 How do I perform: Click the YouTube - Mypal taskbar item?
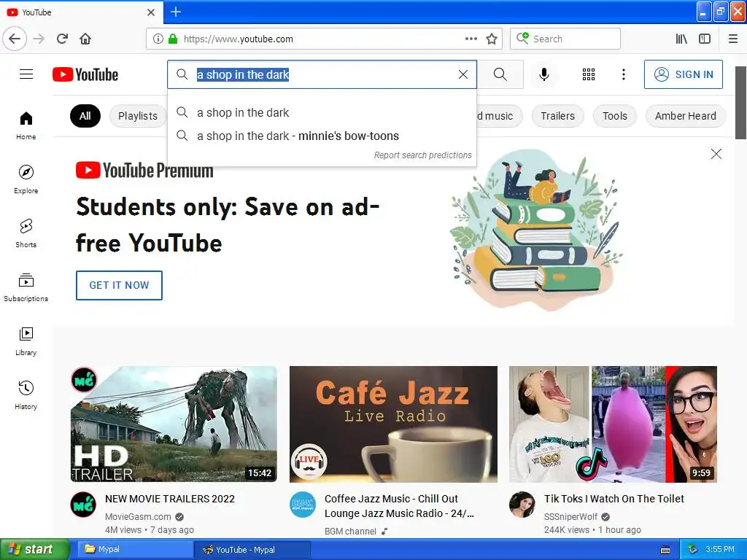[x=252, y=550]
